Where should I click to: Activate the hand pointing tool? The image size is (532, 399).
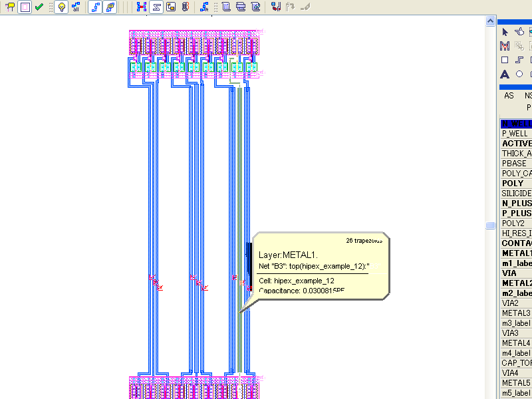tap(520, 32)
